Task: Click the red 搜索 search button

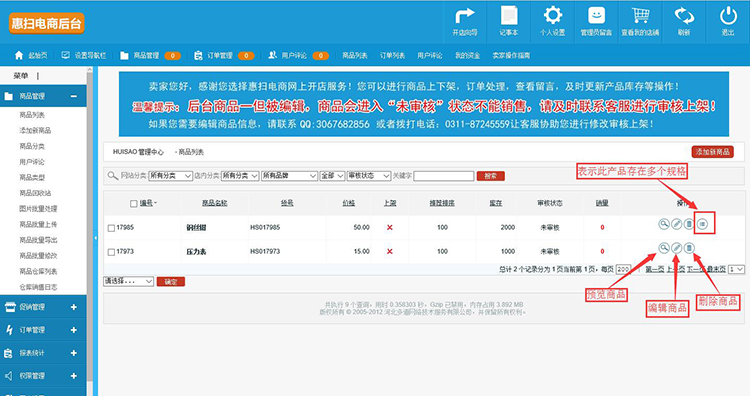Action: click(x=490, y=176)
